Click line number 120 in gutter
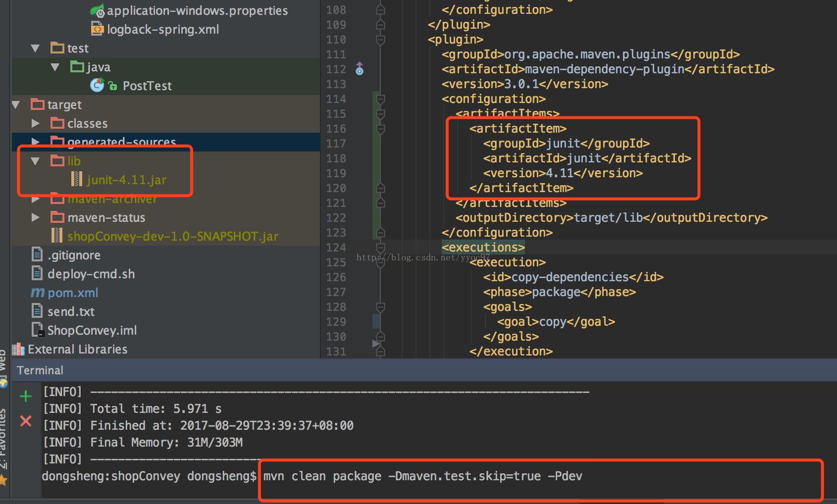Image resolution: width=837 pixels, height=504 pixels. pyautogui.click(x=336, y=188)
